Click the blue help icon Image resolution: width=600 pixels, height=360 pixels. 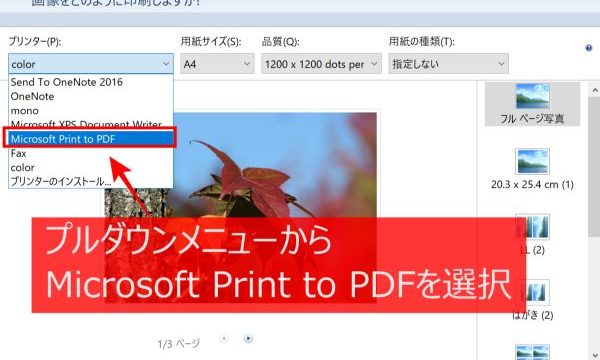tap(589, 48)
